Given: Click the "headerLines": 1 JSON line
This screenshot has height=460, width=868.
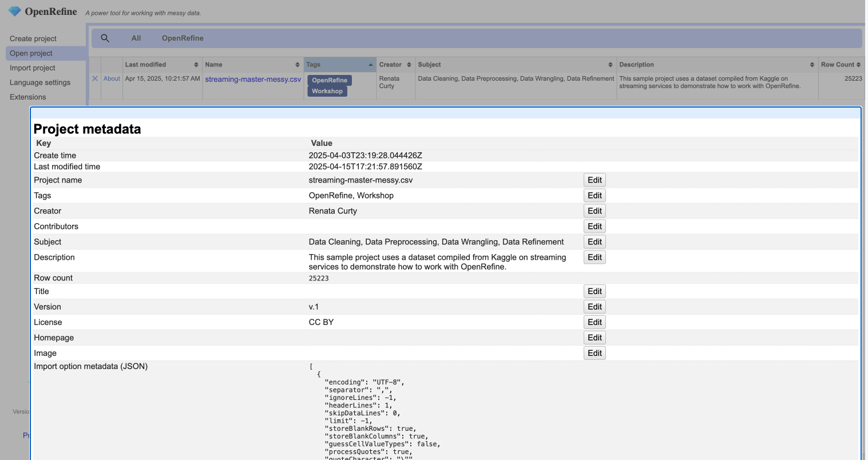Looking at the screenshot, I should 358,405.
